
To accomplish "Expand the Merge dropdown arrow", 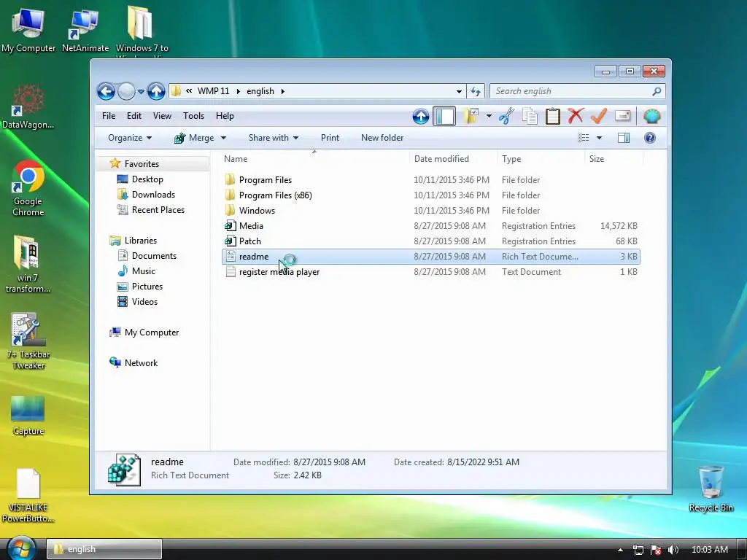I will [x=223, y=138].
